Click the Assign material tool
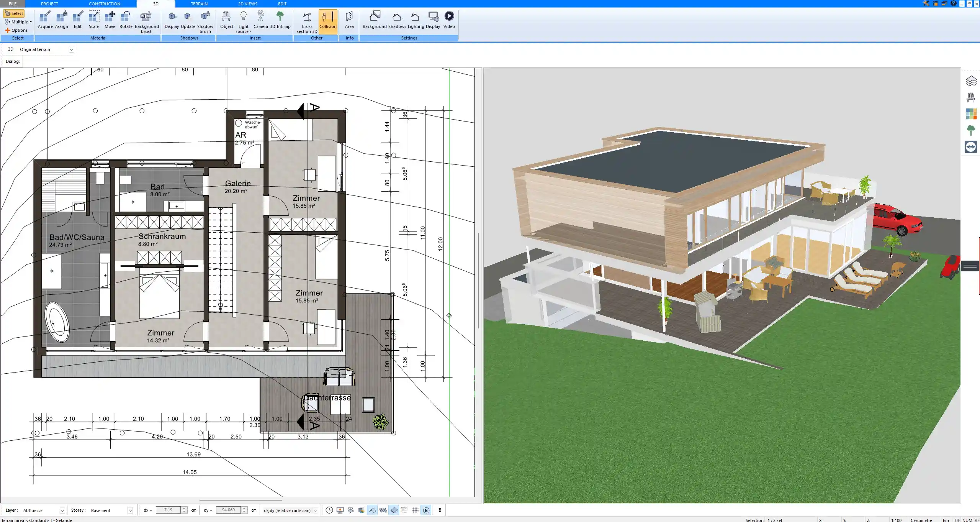The image size is (980, 522). [61, 20]
